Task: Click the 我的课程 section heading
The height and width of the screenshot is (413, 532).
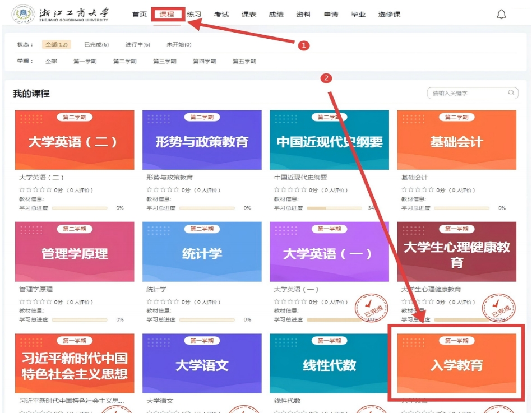Action: (31, 93)
